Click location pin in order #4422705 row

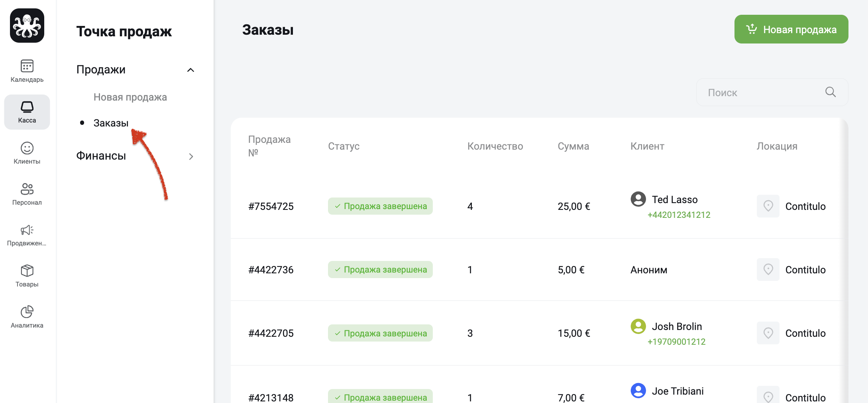point(768,333)
